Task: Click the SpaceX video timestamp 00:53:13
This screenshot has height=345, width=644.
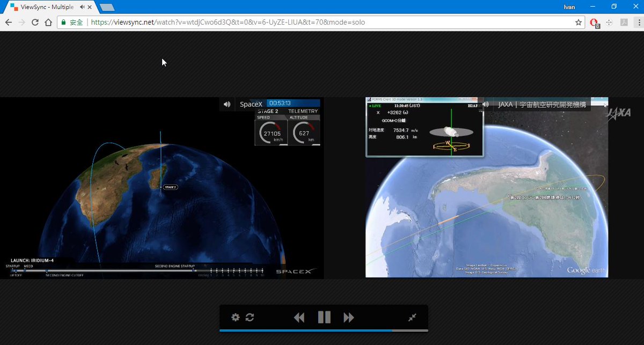Action: click(x=280, y=103)
